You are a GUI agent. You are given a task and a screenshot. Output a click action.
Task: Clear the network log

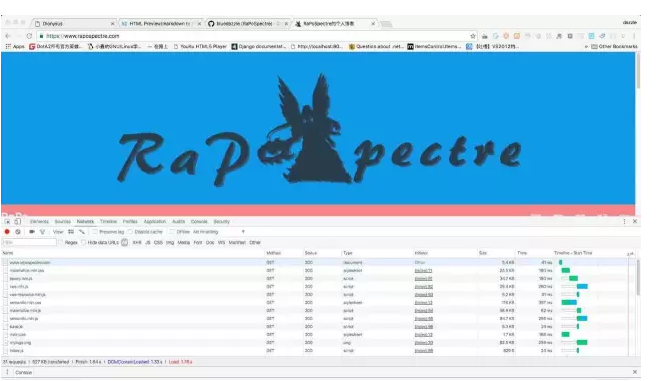(18, 232)
